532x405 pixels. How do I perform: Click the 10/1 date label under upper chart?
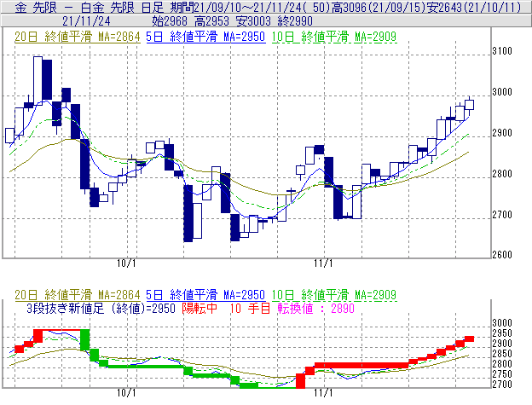click(x=126, y=263)
